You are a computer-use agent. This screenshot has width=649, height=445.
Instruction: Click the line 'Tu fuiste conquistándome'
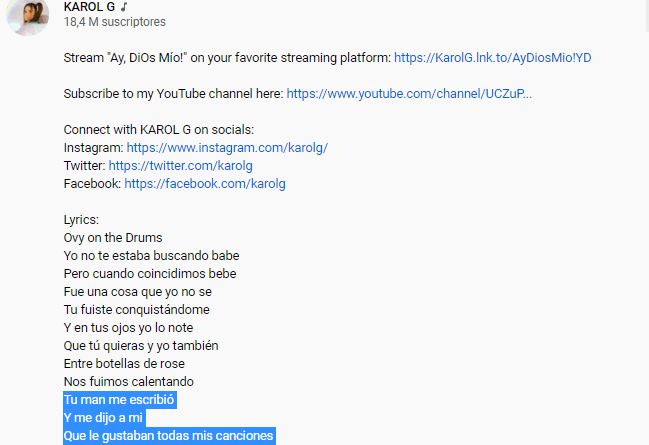pos(137,310)
